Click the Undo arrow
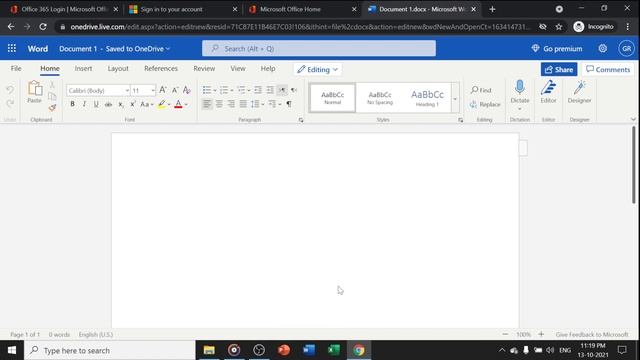Viewport: 640px width, 360px height. point(10,90)
